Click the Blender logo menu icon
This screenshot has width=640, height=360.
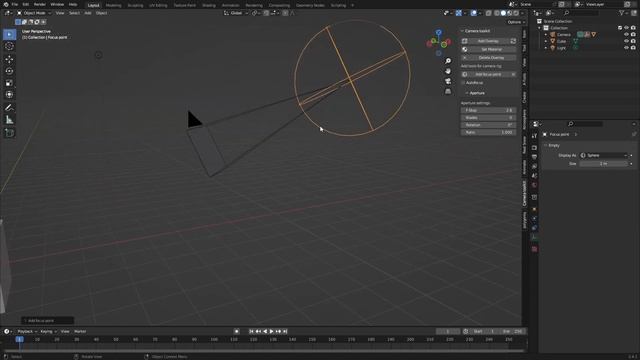pyautogui.click(x=6, y=4)
